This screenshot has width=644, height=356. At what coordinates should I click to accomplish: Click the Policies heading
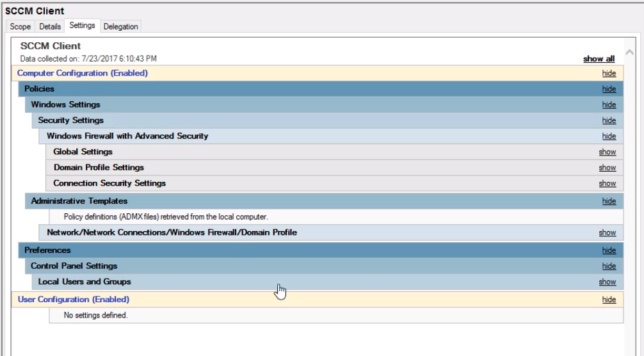click(x=39, y=89)
